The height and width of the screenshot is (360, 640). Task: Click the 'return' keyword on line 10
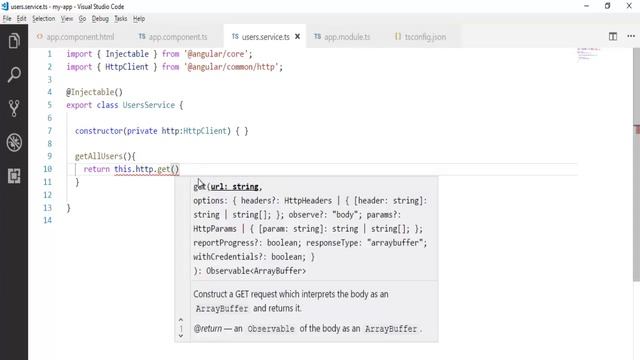[96, 169]
